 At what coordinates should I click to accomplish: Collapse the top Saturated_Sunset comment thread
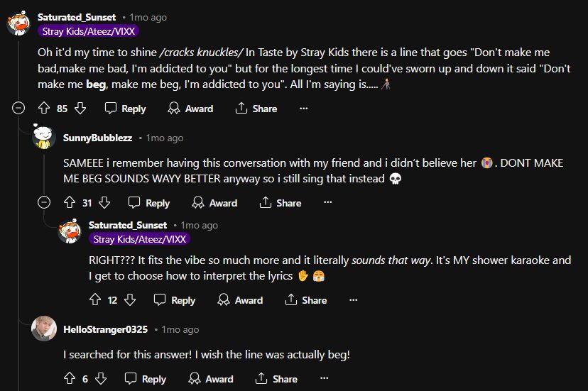[18, 109]
